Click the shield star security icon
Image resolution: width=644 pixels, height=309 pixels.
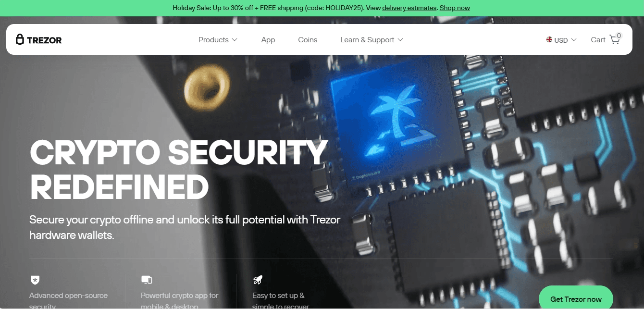click(35, 280)
